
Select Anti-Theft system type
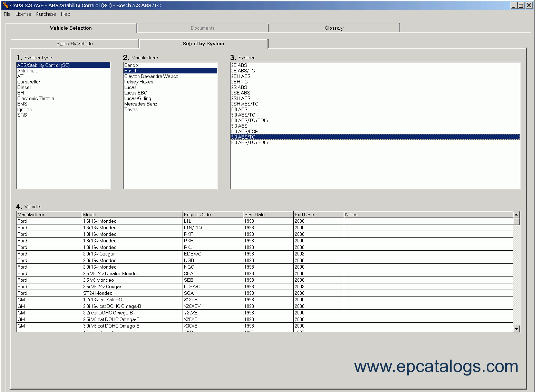click(x=64, y=71)
